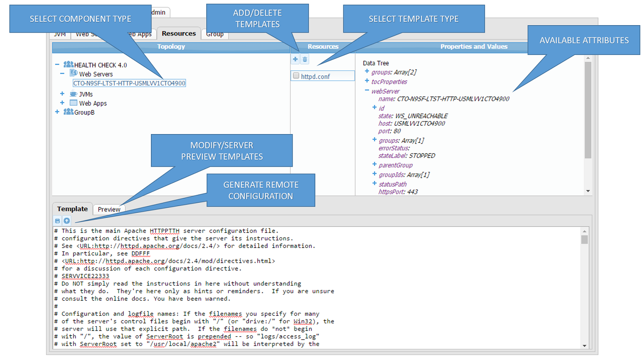The image size is (644, 362).
Task: Expand groups: Array[1] under webServer
Action: point(374,140)
